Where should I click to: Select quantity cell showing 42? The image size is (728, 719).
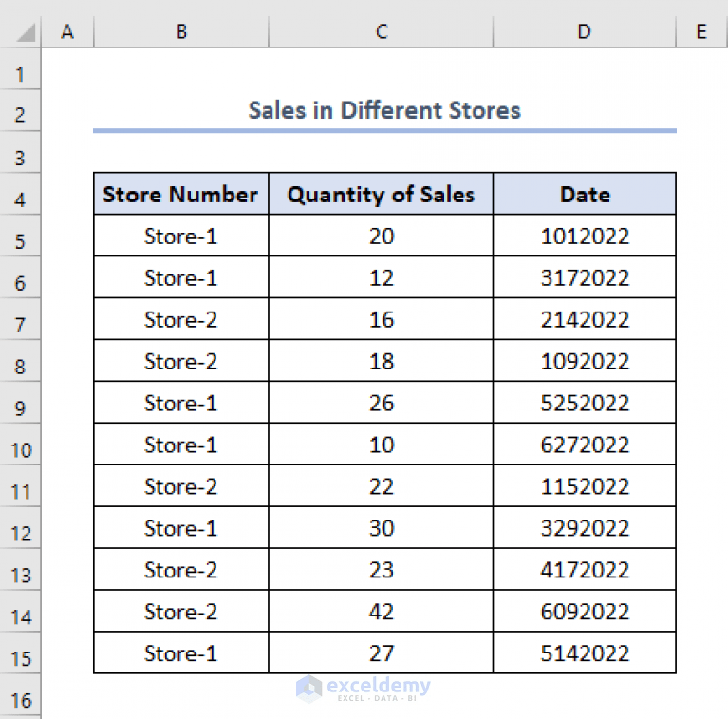tap(381, 612)
